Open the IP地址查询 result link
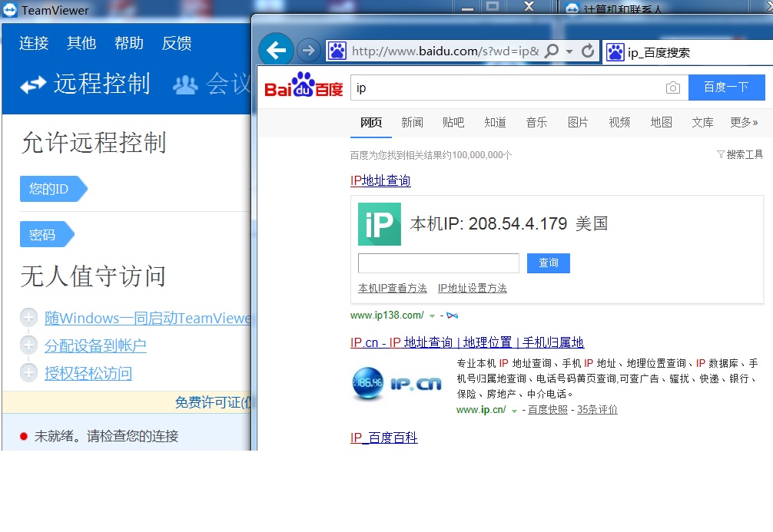Screen dimensions: 773x532 (380, 180)
